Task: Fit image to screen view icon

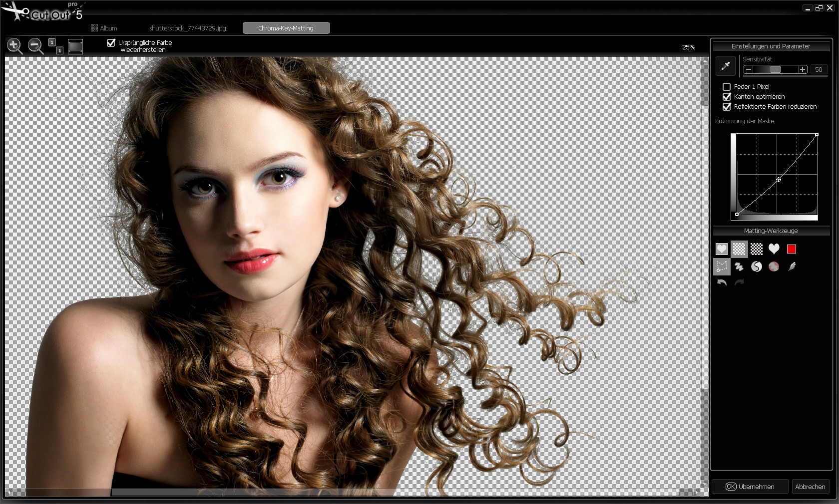Action: point(75,46)
